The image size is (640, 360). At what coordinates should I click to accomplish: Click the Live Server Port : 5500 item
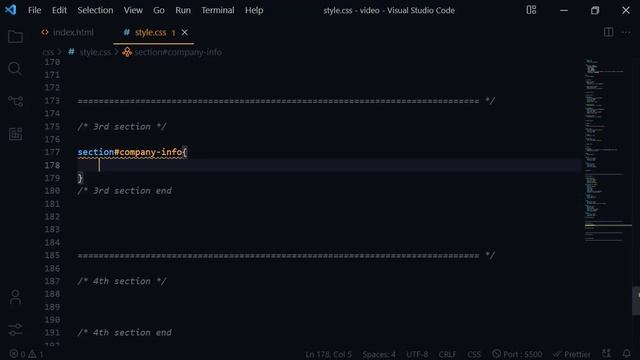point(517,354)
